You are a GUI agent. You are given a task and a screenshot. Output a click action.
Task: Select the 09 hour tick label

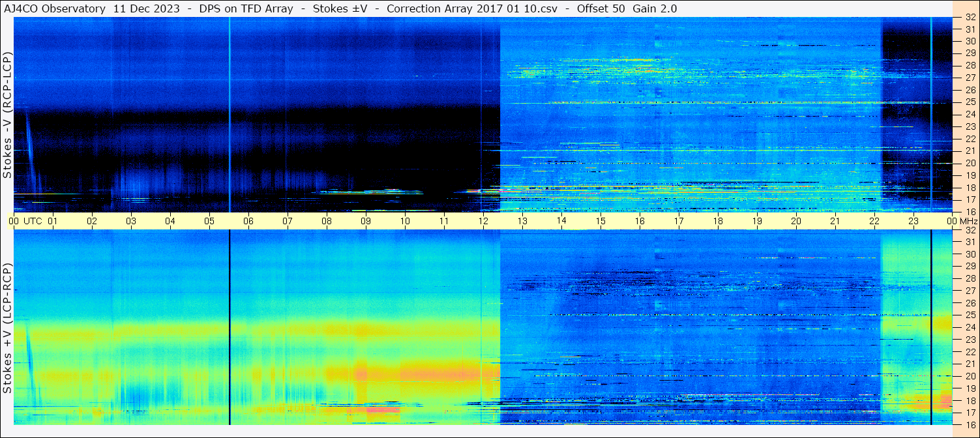coord(366,221)
